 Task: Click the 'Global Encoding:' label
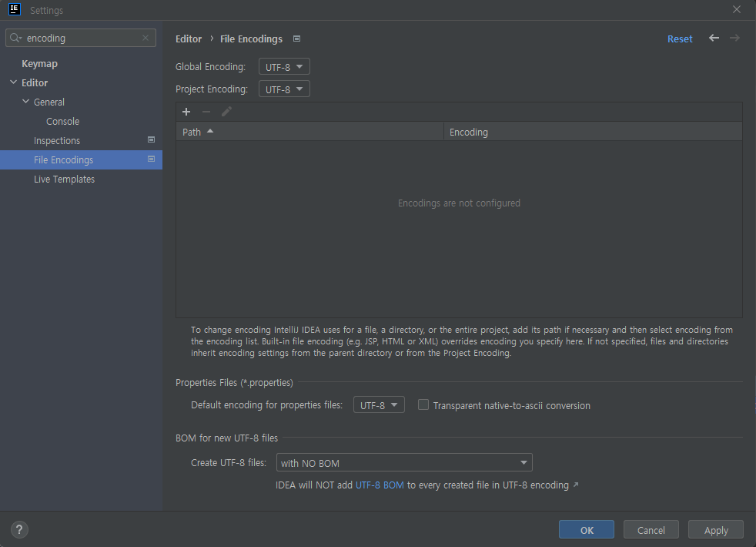click(211, 66)
